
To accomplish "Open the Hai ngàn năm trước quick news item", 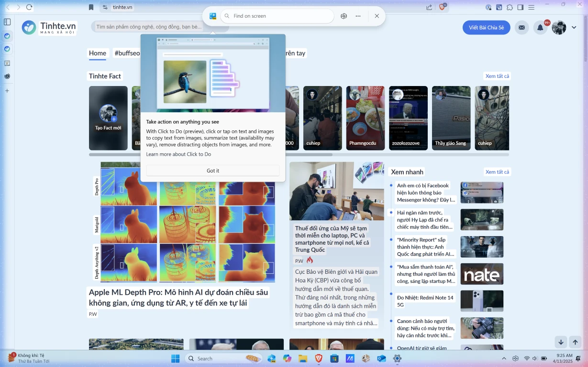I will (x=425, y=219).
